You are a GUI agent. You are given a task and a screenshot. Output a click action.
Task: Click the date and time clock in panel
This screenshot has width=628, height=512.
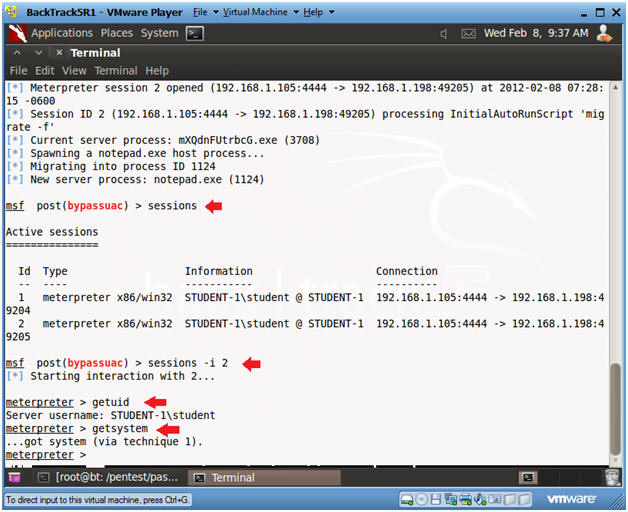[x=536, y=33]
